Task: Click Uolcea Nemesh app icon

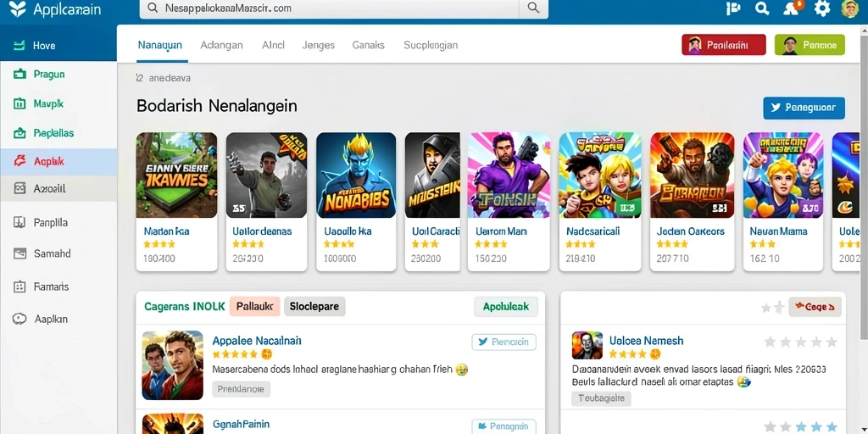Action: point(587,346)
